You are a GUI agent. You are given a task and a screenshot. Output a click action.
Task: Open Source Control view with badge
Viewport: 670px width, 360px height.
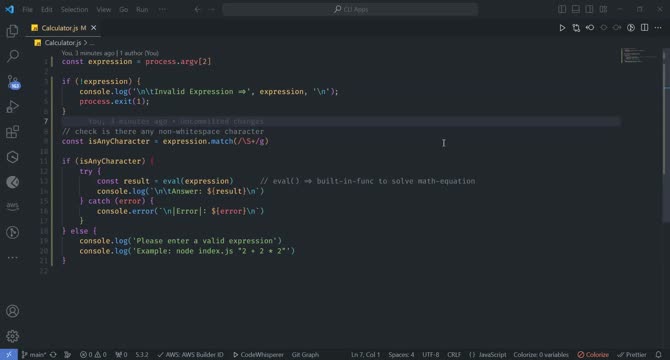(x=13, y=82)
